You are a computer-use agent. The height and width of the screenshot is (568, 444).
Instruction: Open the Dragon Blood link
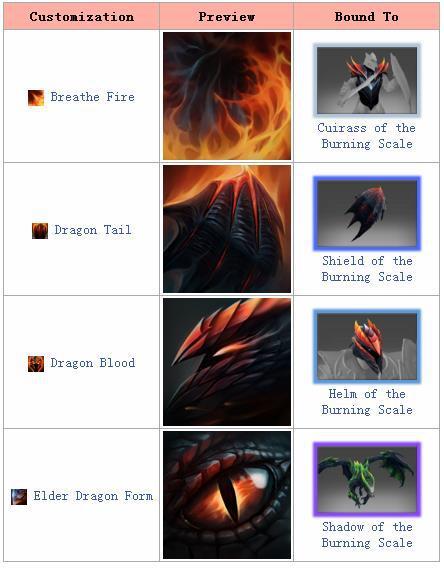pyautogui.click(x=93, y=363)
